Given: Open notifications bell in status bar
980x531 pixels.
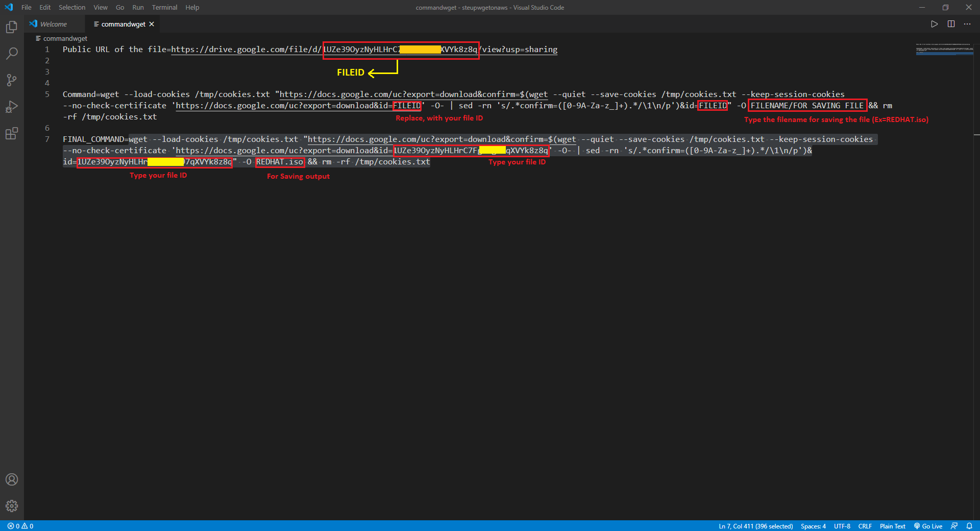Looking at the screenshot, I should click(969, 526).
